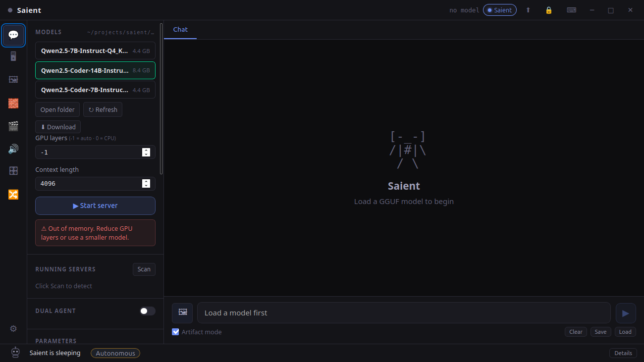Switch to the Chat tab
This screenshot has width=644, height=362.
point(180,30)
